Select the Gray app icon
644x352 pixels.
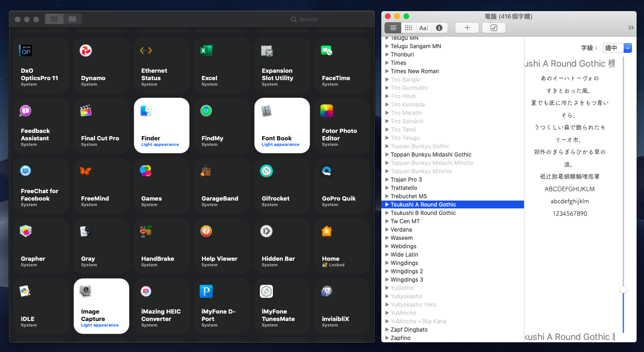86,231
